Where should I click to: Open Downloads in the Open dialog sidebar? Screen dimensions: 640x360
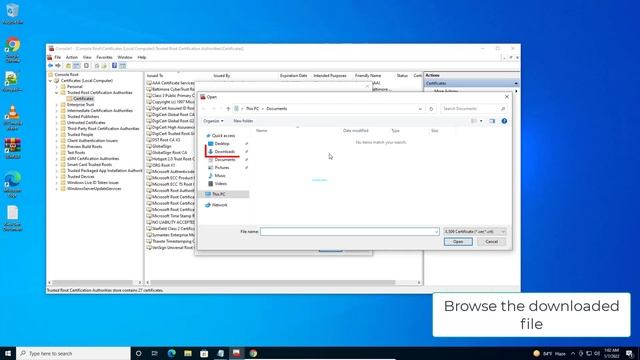tap(224, 151)
